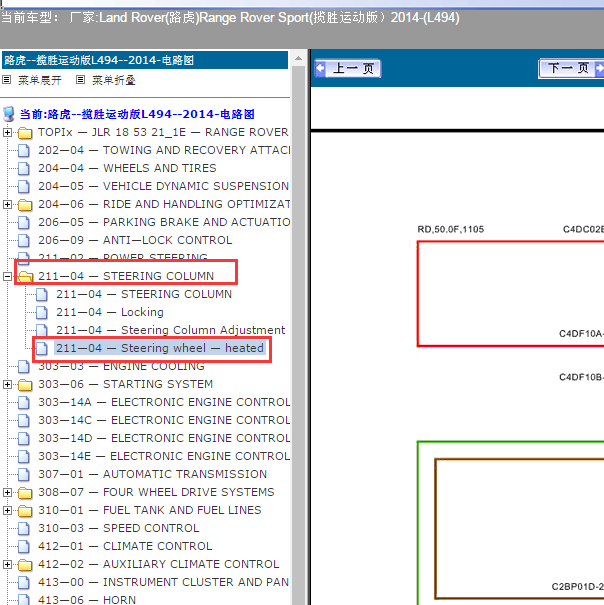Open 307-01 Automatic Transmission diagram
604x605 pixels.
point(152,474)
